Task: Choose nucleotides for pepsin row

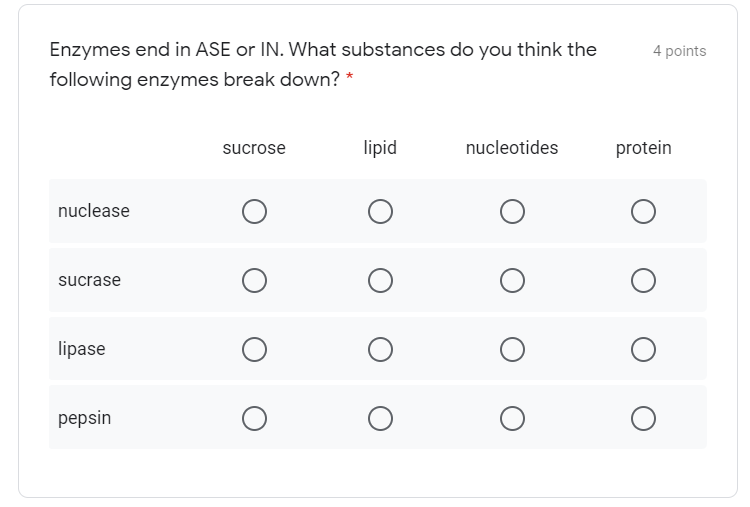Action: (x=512, y=417)
